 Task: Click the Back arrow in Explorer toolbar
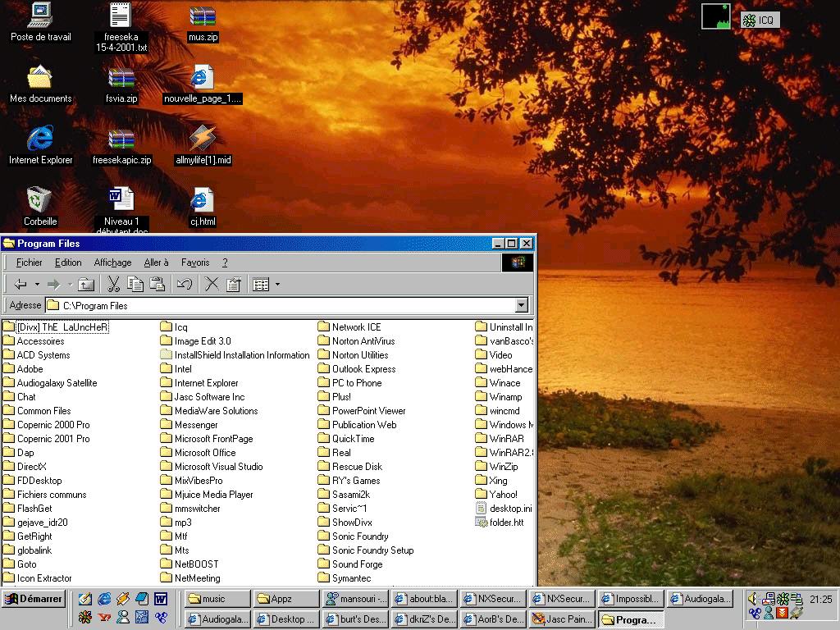[x=21, y=285]
